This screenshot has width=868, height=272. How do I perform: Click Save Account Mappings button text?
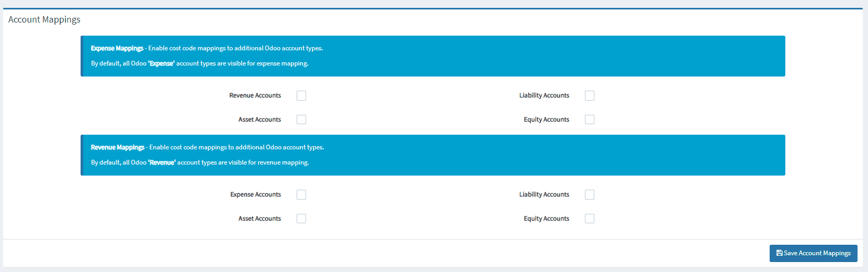click(x=817, y=253)
